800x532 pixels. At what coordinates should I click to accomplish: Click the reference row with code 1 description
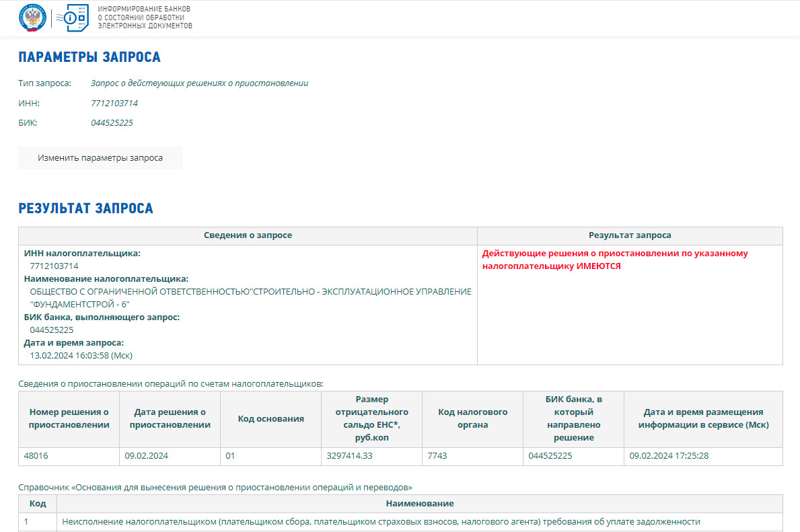pos(381,521)
